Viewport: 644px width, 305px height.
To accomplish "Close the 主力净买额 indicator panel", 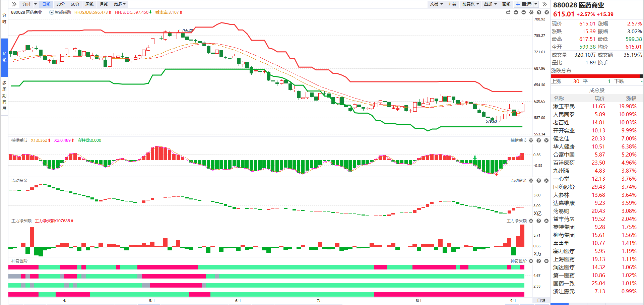I will (546, 221).
